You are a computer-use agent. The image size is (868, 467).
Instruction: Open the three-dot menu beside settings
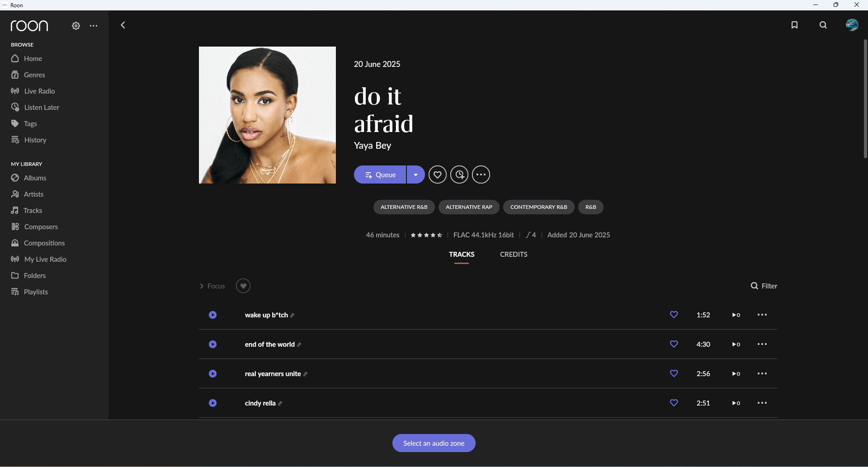pos(94,26)
